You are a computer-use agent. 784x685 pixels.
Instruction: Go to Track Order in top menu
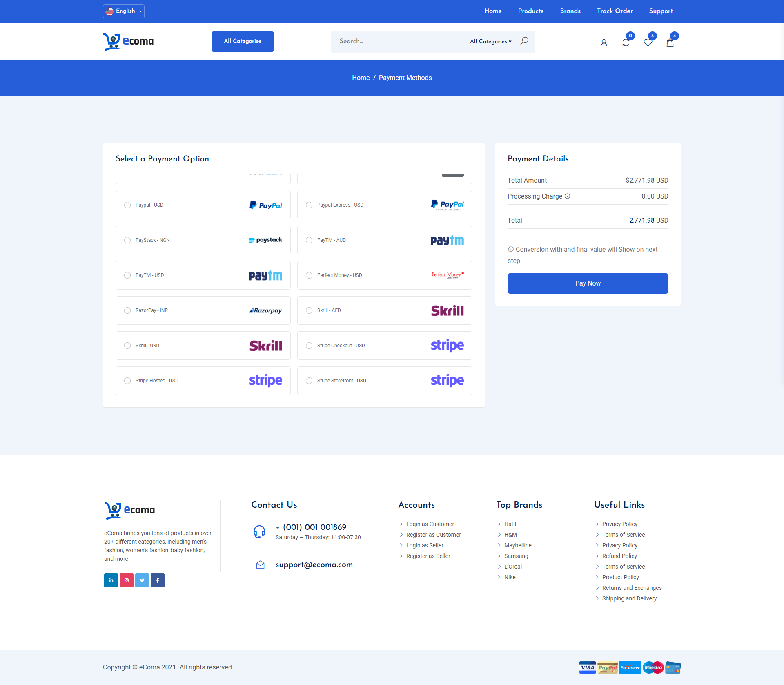pyautogui.click(x=615, y=11)
